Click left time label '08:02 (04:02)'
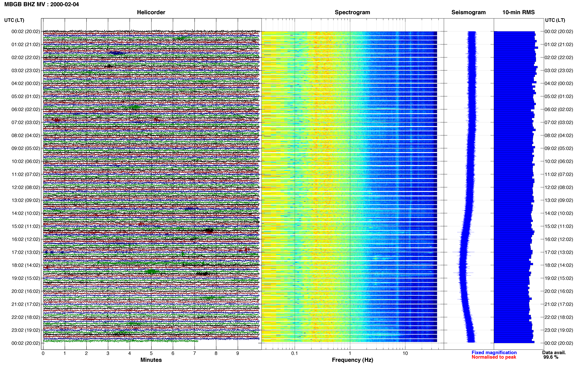 tap(26, 135)
